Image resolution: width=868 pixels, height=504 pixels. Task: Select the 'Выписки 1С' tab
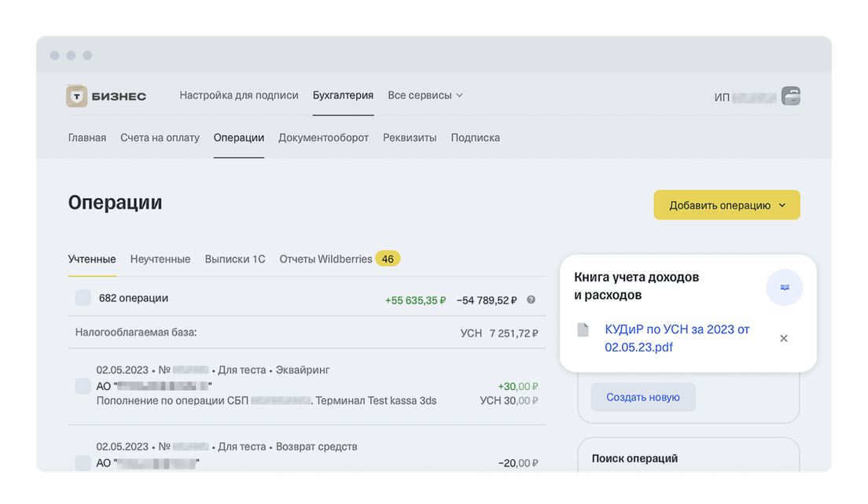point(235,259)
